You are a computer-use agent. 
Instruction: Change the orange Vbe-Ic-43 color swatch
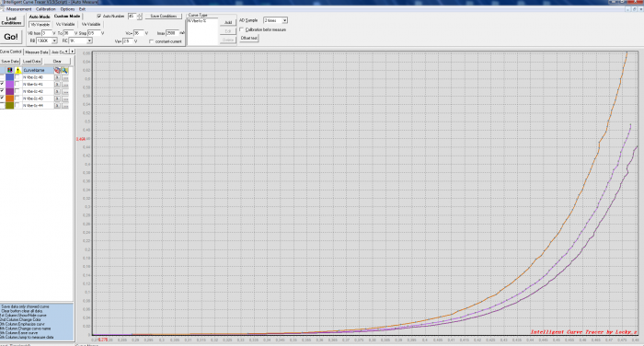coord(9,98)
